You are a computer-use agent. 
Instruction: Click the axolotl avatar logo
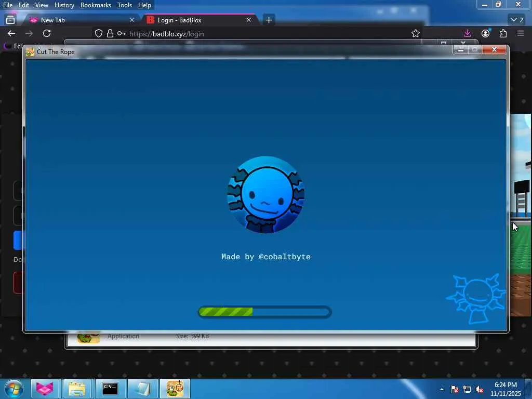coord(265,195)
